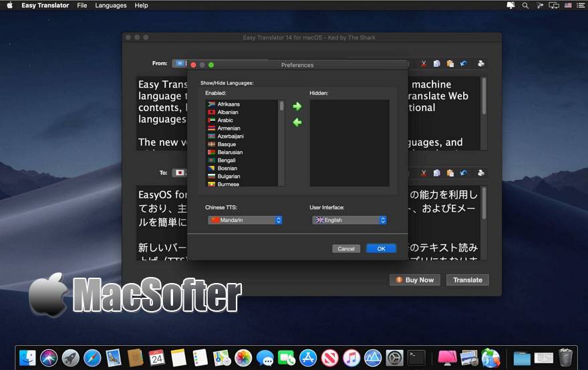Screen dimensions: 588x370
Task: Click the Translate button
Action: coord(468,280)
